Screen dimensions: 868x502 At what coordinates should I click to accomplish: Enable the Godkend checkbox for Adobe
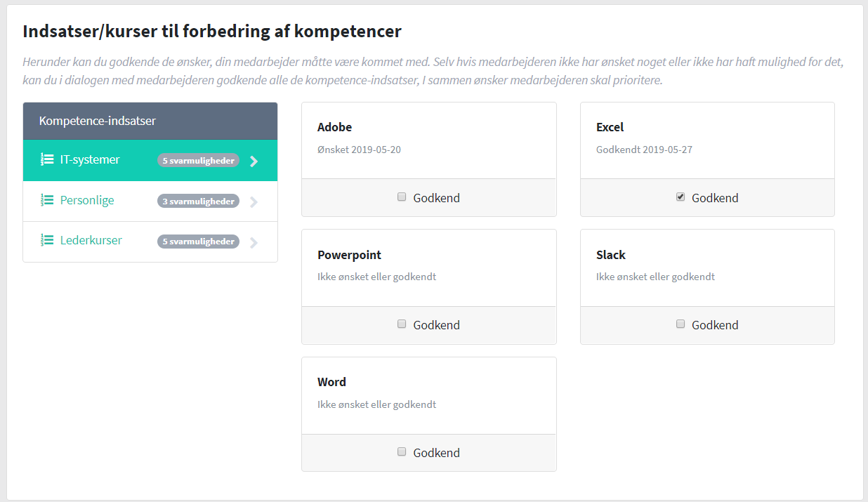point(402,197)
